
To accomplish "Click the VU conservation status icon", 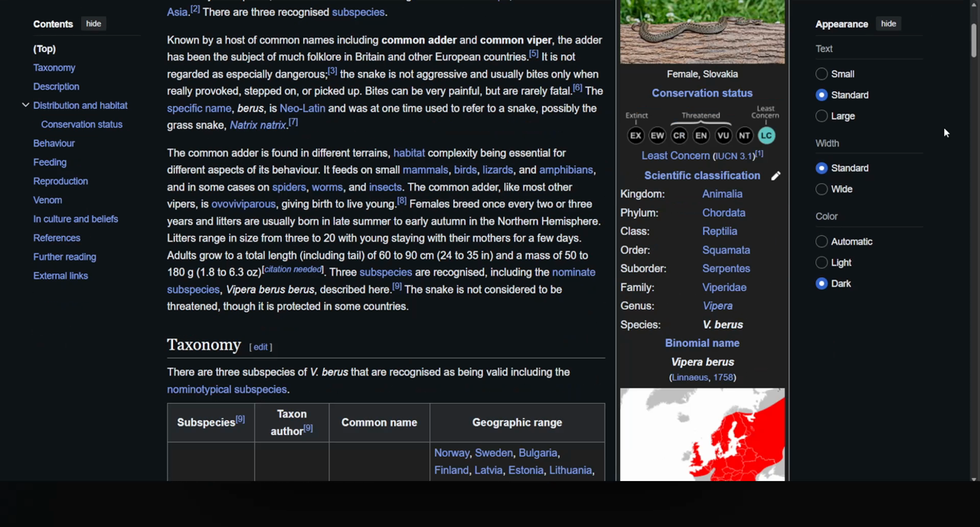I will point(723,136).
